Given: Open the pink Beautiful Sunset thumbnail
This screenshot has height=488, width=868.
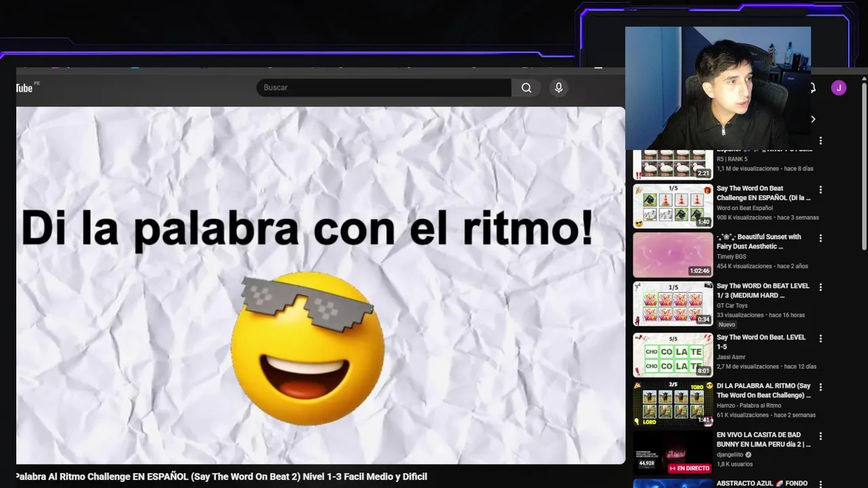Looking at the screenshot, I should point(673,255).
